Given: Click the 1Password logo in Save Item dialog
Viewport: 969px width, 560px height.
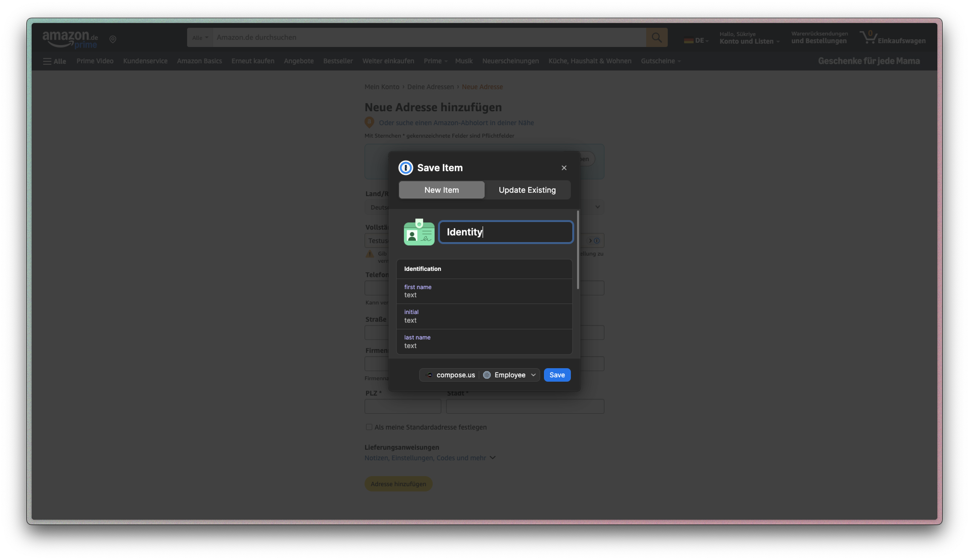Looking at the screenshot, I should click(x=405, y=168).
